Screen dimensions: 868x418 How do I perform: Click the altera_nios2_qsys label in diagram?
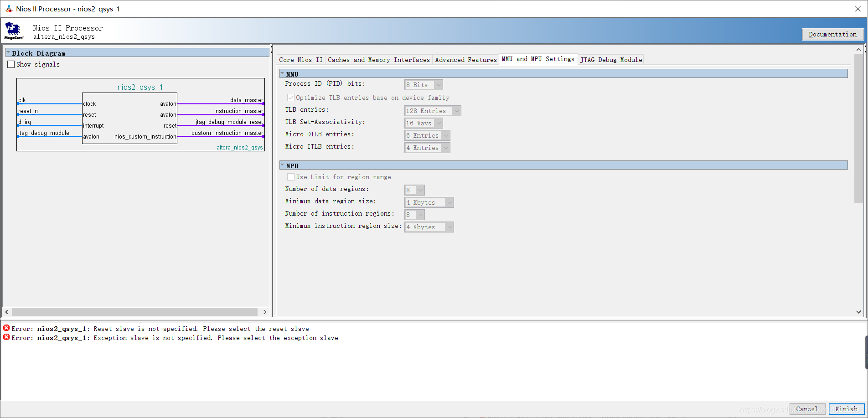(x=240, y=147)
